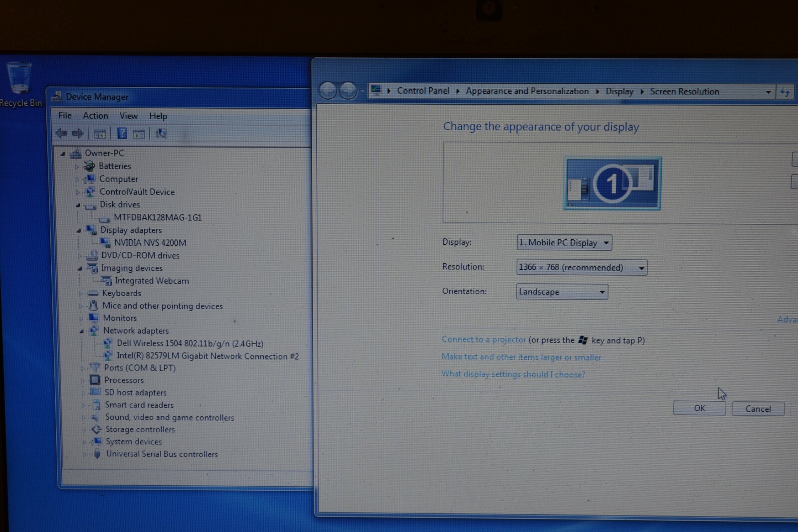This screenshot has width=798, height=532.
Task: Click the properties pane toolbar icon
Action: 139,134
